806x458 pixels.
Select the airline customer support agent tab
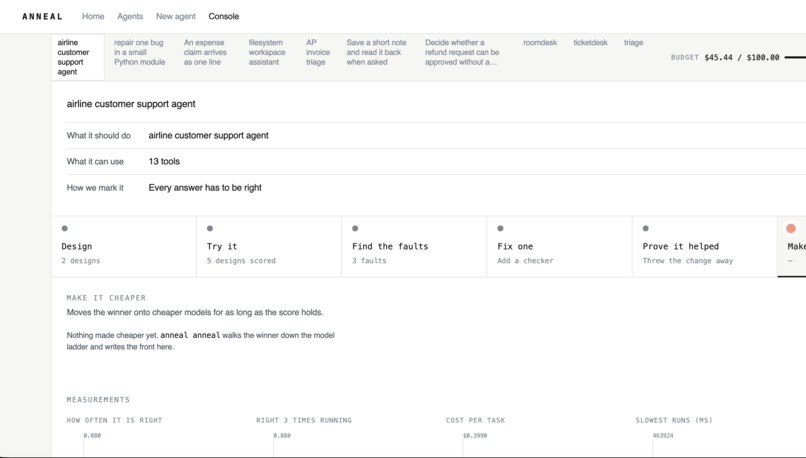pos(78,57)
